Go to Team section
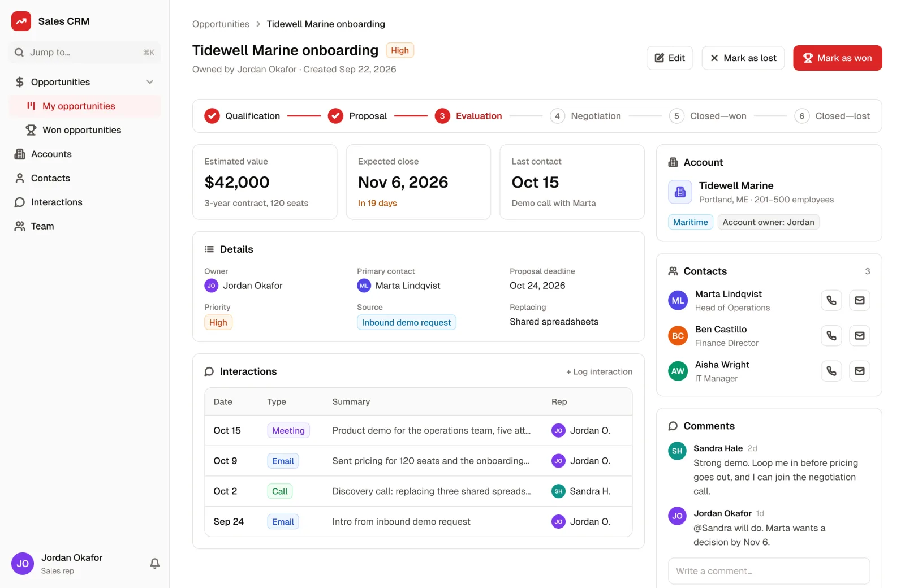 [85, 226]
